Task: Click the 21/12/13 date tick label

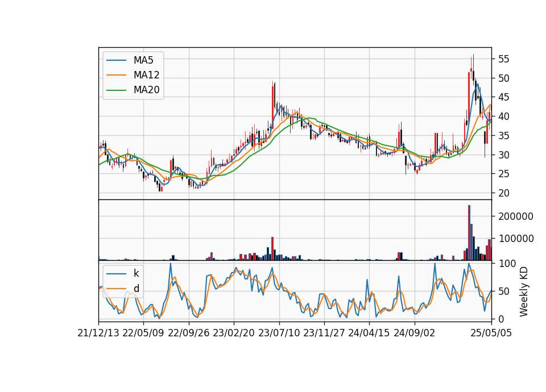Action: click(98, 333)
